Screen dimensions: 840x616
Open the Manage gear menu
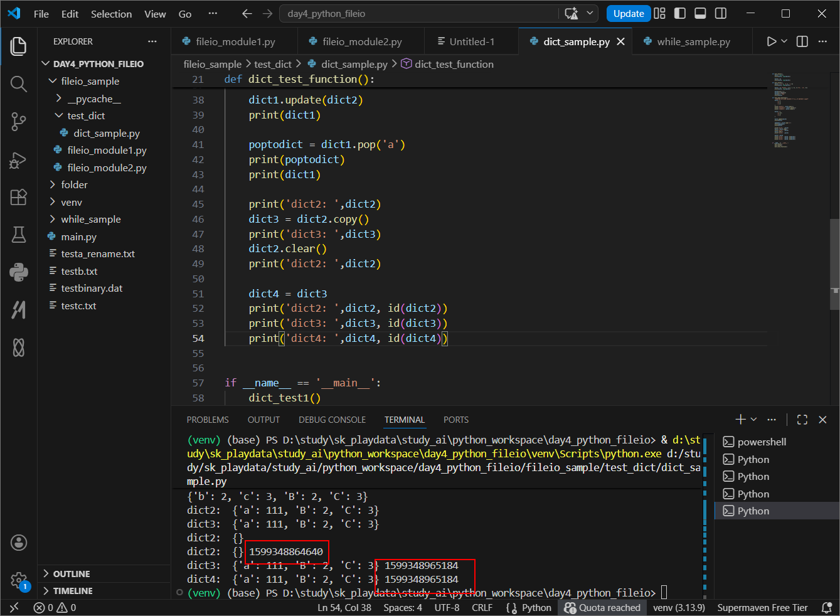click(19, 580)
